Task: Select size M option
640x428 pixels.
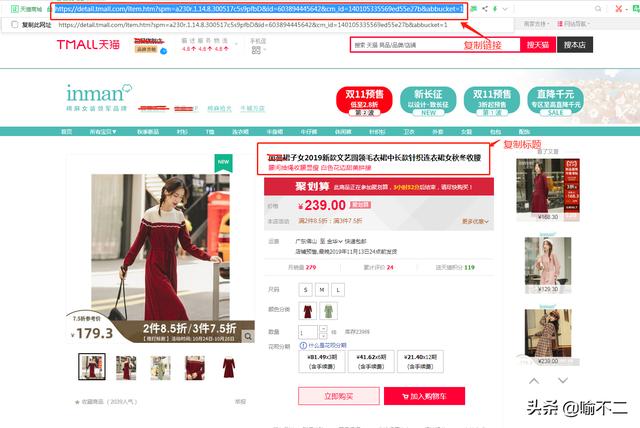Action: 322,290
